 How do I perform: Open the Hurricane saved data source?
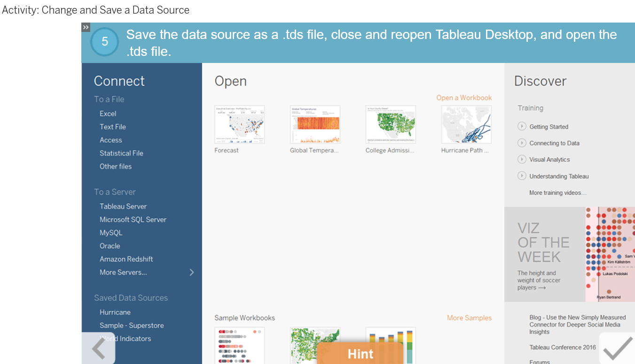115,312
